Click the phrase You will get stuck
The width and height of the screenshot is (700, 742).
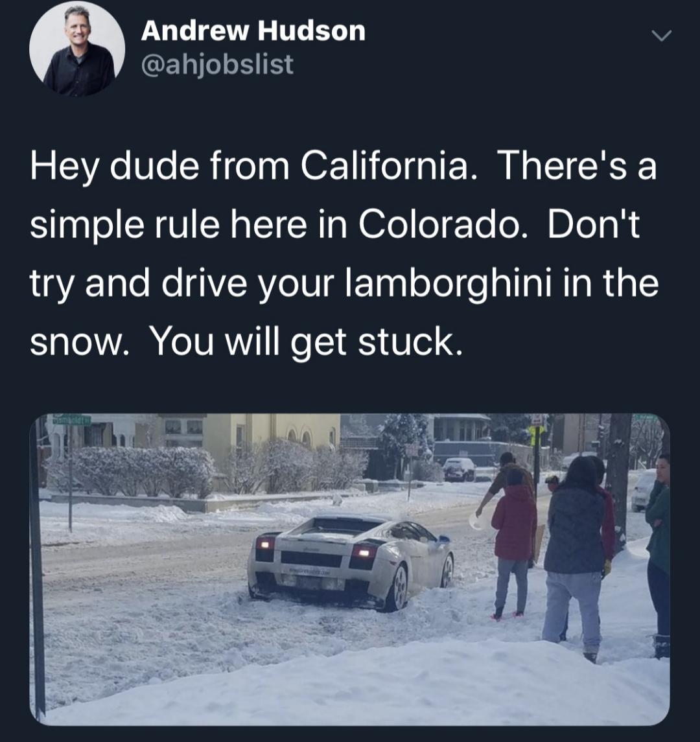click(x=305, y=342)
